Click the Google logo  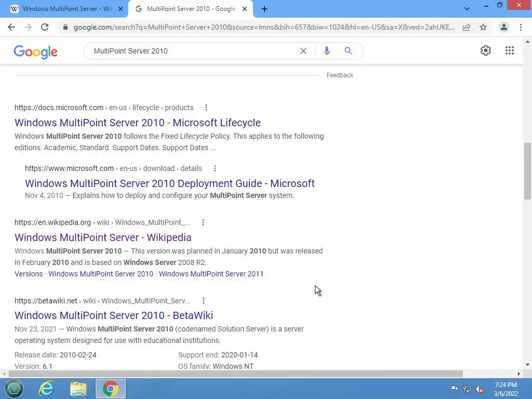point(36,51)
